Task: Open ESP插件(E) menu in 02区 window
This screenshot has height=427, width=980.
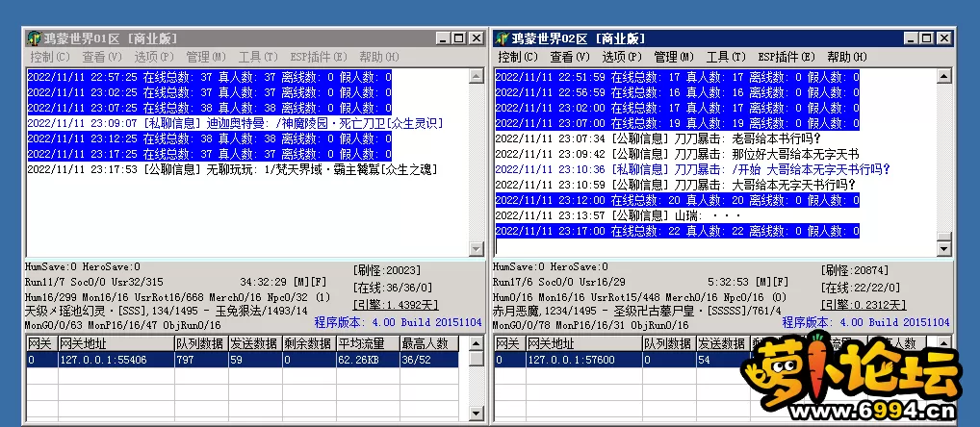Action: pos(787,57)
